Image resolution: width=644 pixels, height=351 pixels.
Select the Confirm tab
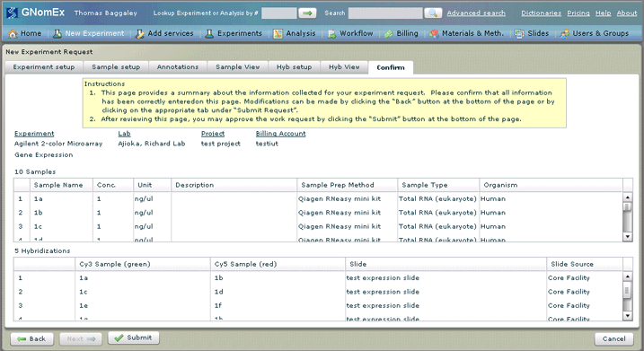point(391,67)
